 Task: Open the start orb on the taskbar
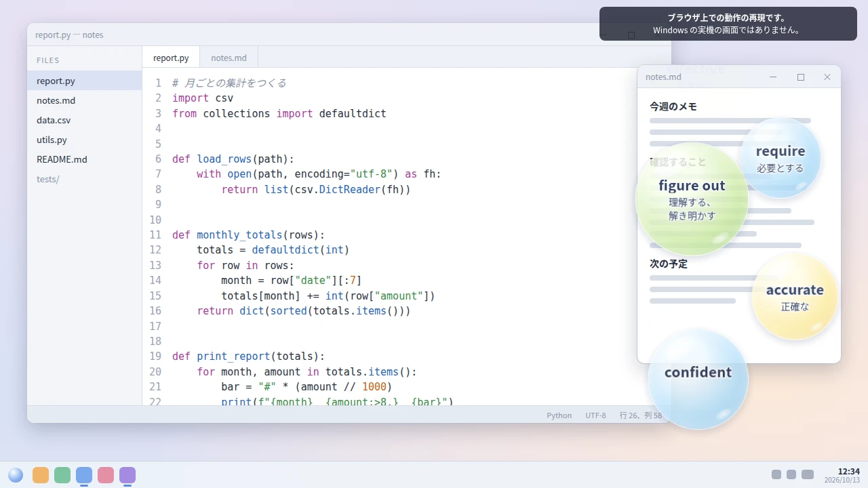(x=16, y=475)
